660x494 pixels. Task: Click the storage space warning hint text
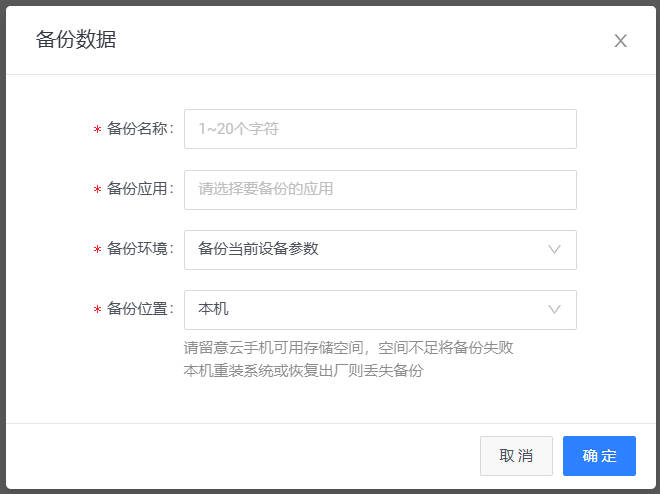point(349,348)
